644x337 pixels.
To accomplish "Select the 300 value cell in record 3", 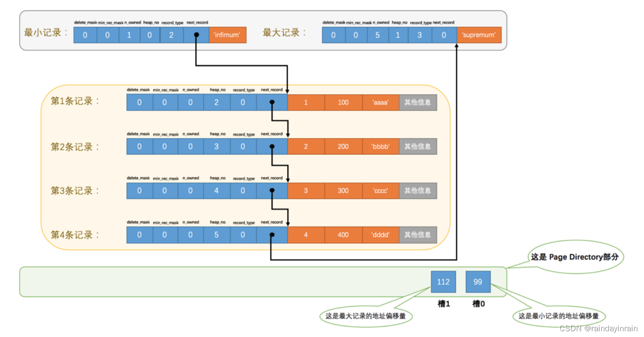I will coord(343,191).
